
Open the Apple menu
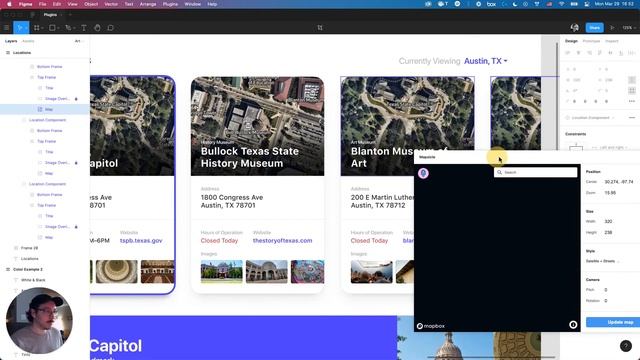tap(9, 4)
